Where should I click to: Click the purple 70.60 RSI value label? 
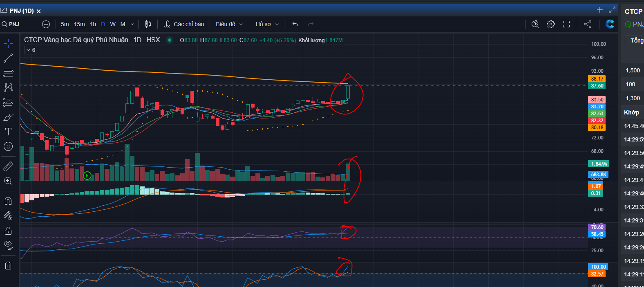tap(597, 227)
